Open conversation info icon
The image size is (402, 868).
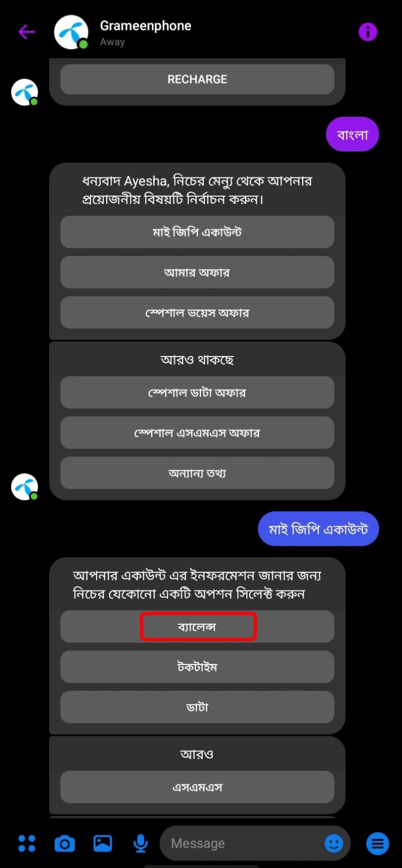tap(368, 32)
